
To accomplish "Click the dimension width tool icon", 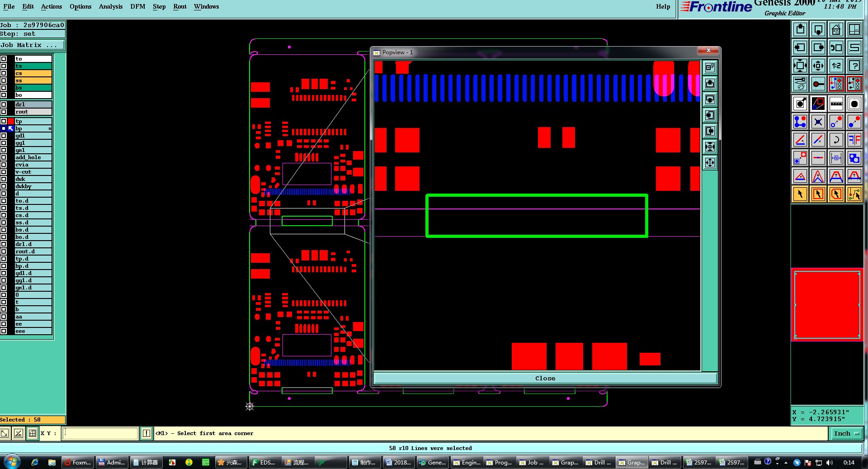I will pyautogui.click(x=836, y=158).
